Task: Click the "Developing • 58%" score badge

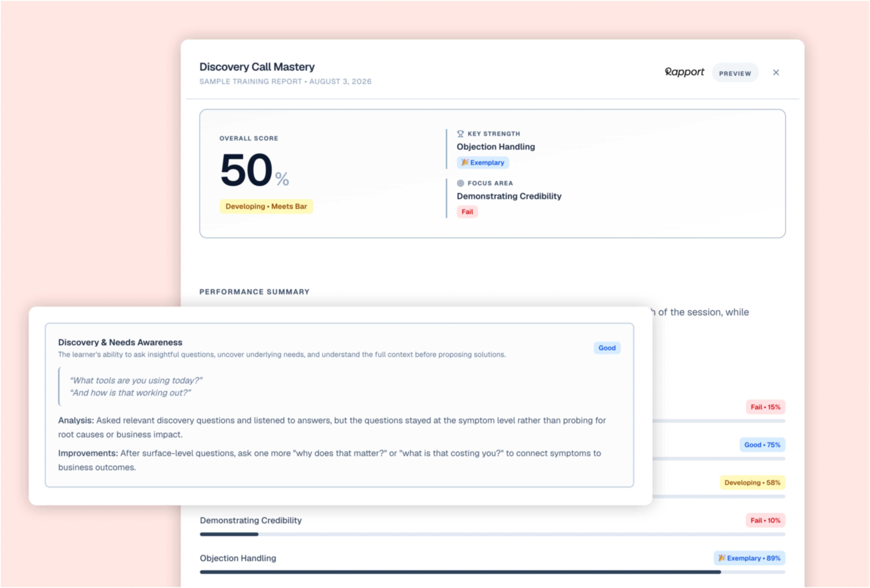Action: click(752, 483)
